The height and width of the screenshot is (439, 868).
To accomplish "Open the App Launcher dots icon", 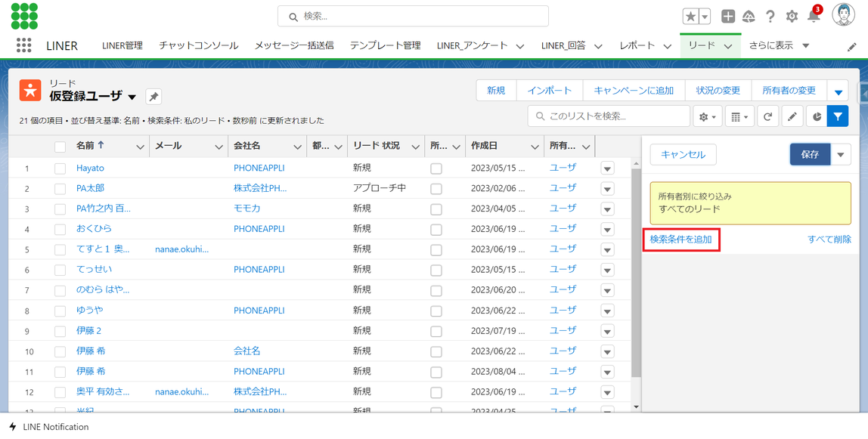I will point(23,45).
